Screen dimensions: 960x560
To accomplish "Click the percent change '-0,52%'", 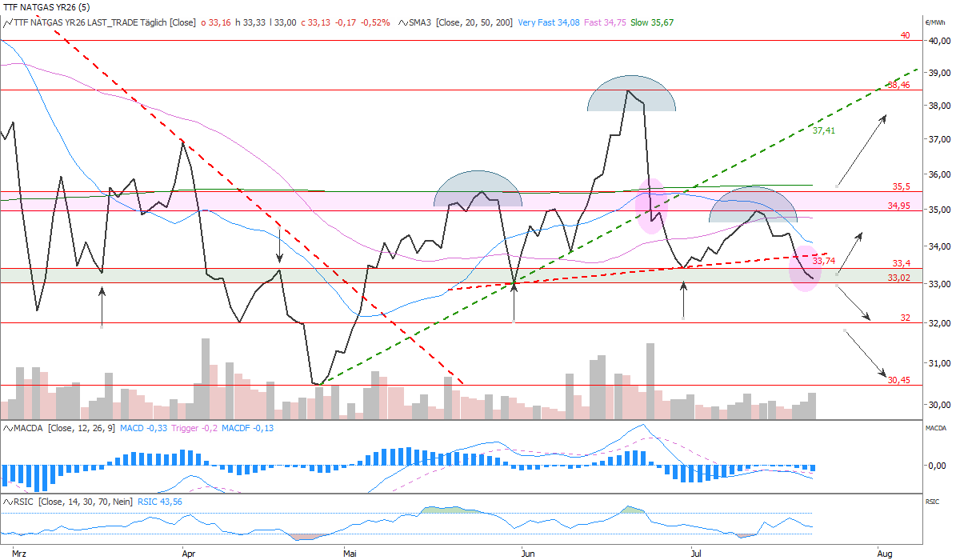I will click(x=376, y=22).
